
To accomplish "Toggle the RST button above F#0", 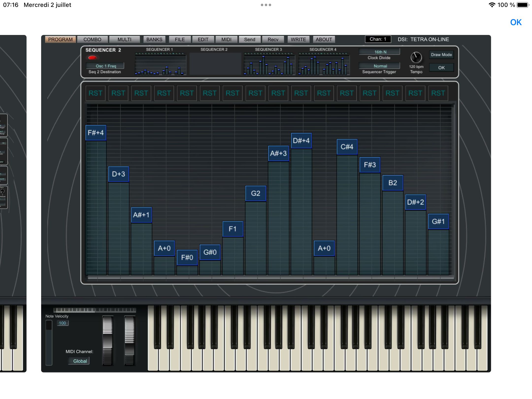I will (x=187, y=93).
